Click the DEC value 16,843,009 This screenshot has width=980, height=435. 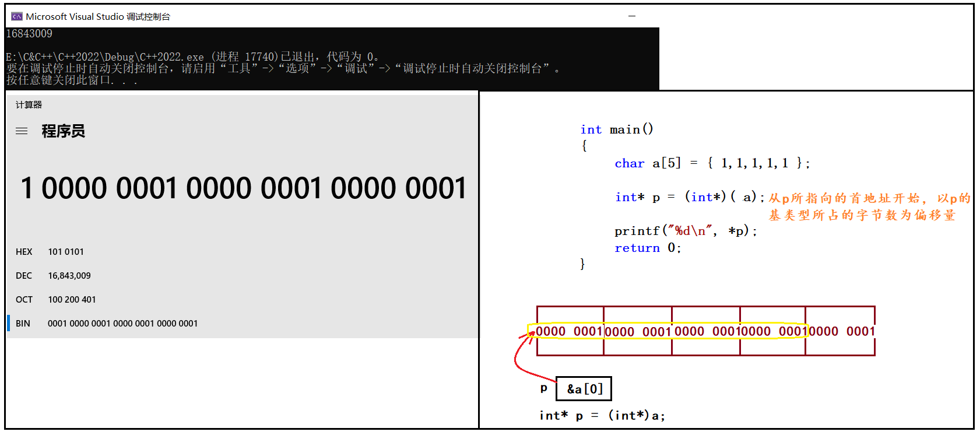click(x=69, y=275)
